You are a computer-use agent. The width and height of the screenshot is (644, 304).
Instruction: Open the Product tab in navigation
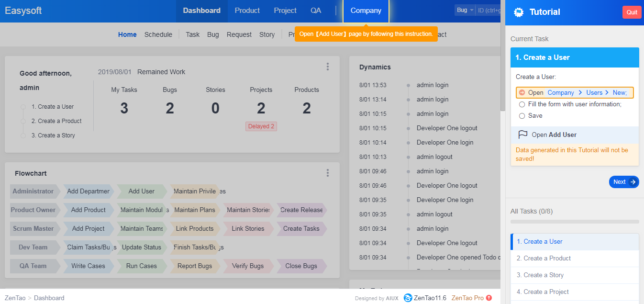[247, 11]
